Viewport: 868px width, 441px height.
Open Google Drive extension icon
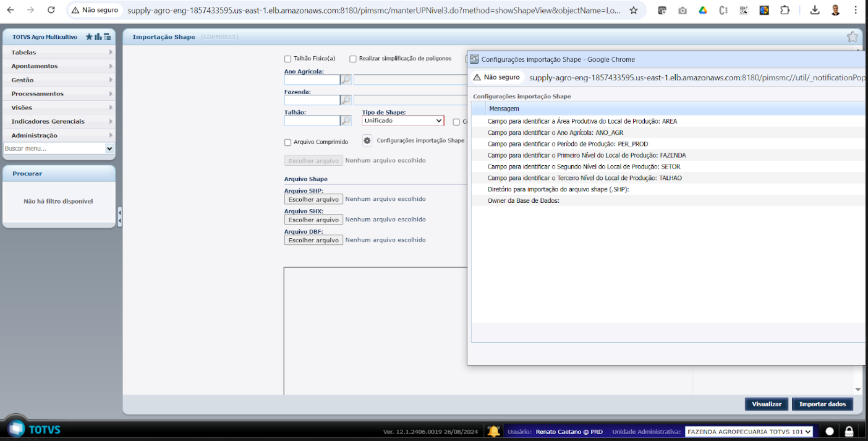pos(703,10)
